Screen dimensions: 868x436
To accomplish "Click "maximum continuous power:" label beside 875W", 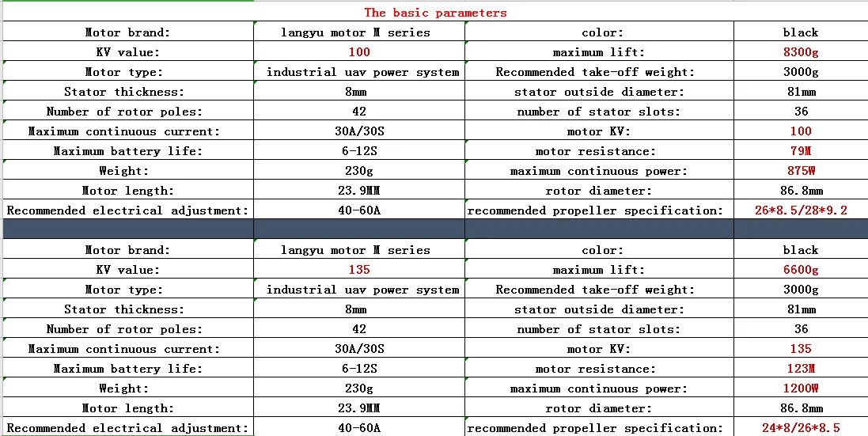I will click(x=598, y=171).
